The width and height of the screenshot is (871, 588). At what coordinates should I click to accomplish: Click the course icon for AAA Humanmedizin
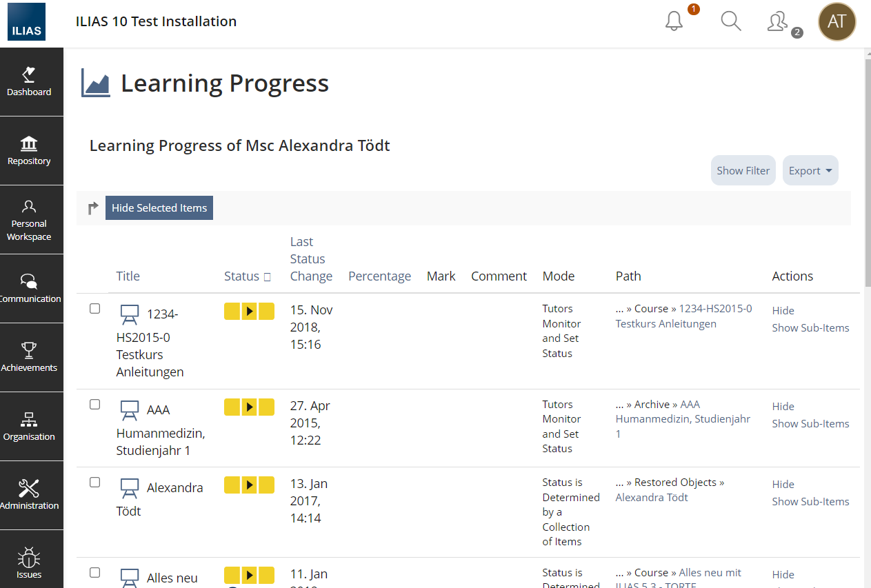pyautogui.click(x=129, y=410)
